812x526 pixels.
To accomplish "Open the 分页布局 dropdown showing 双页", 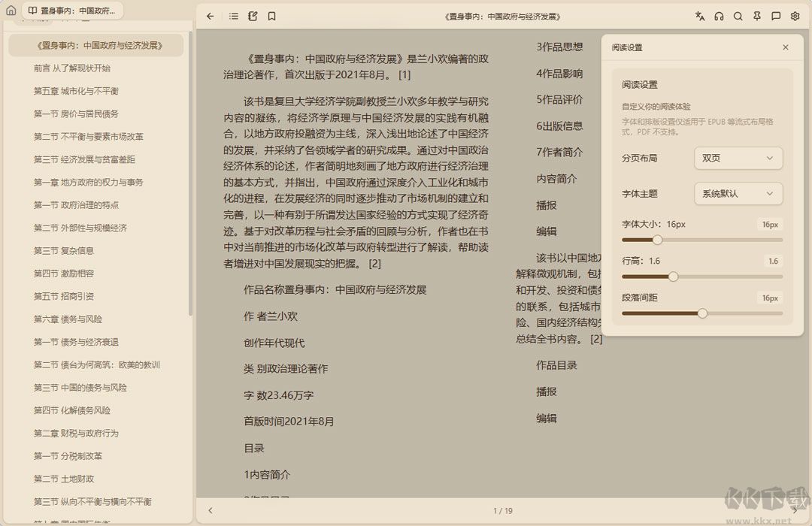I will click(x=738, y=158).
